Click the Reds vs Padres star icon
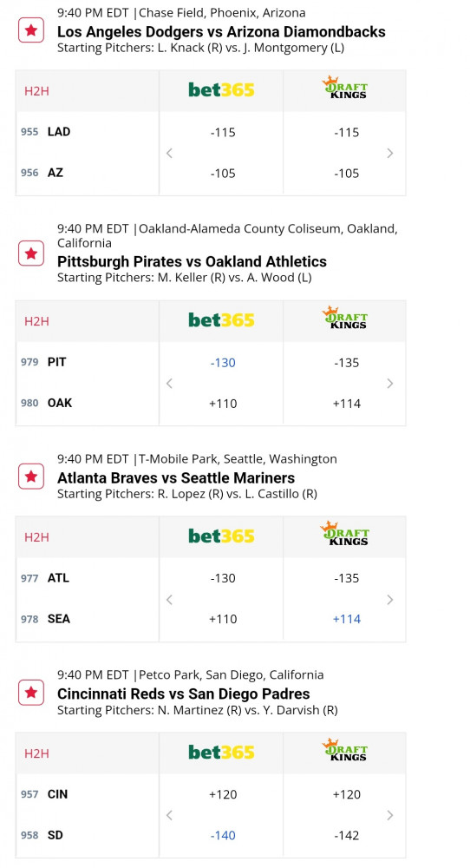The width and height of the screenshot is (470, 868). pos(31,693)
